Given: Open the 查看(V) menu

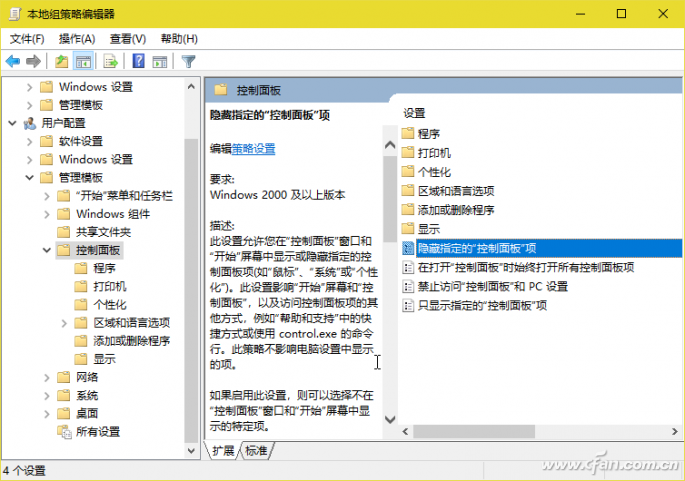Looking at the screenshot, I should pyautogui.click(x=127, y=38).
